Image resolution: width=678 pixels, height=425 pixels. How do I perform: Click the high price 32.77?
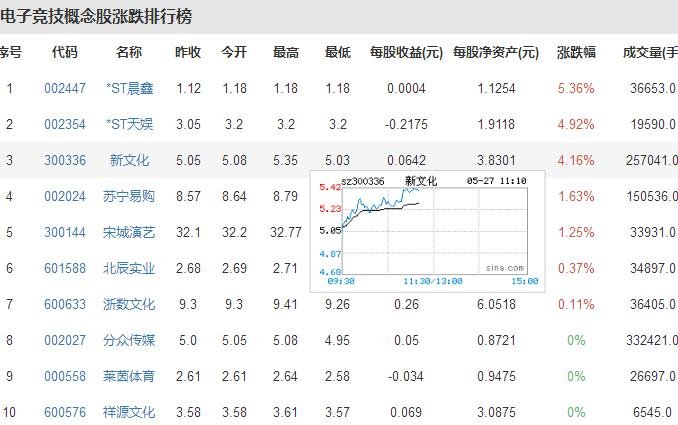pos(286,232)
